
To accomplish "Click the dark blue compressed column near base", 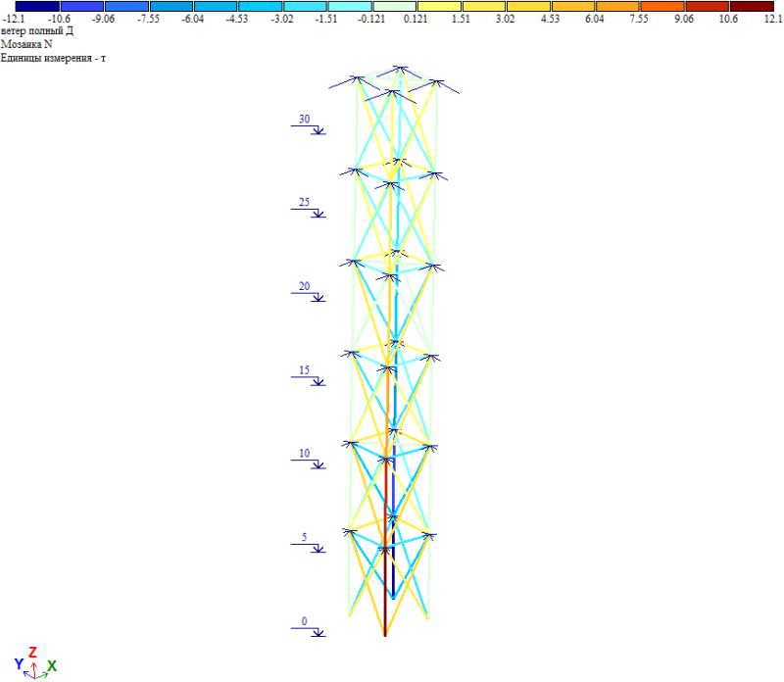I will click(394, 558).
